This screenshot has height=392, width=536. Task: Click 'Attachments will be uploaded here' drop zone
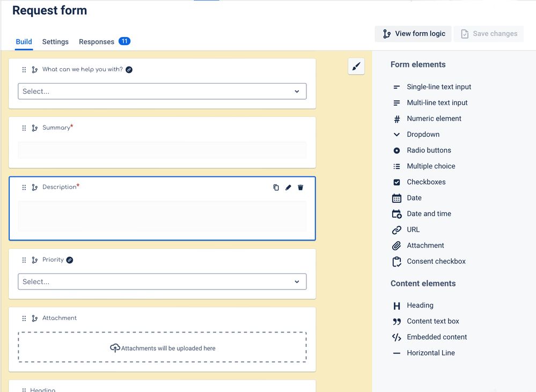tap(162, 347)
